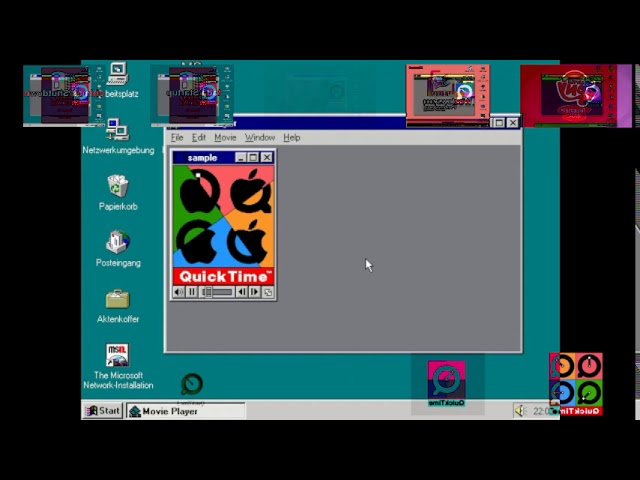Mute audio with the sample speaker button
The width and height of the screenshot is (640, 480).
tap(178, 292)
